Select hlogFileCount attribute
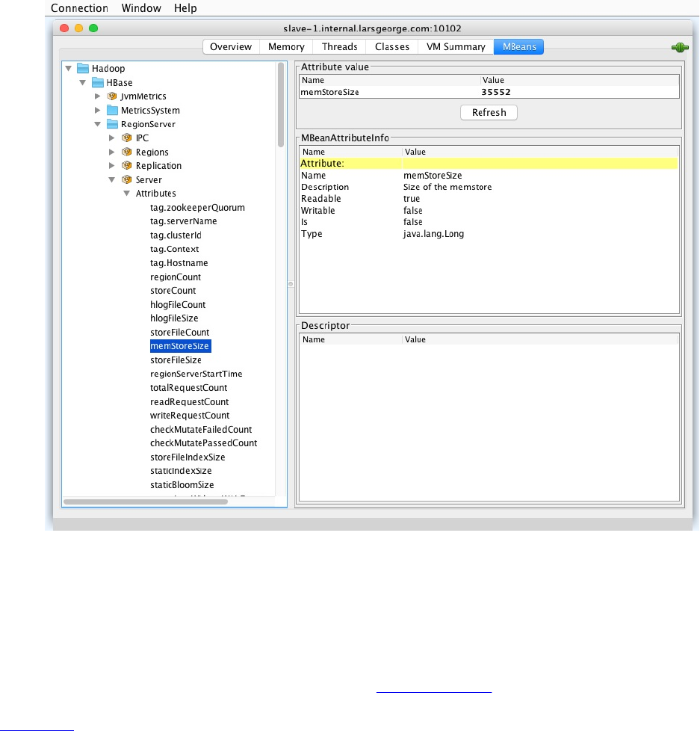The image size is (700, 731). point(178,304)
